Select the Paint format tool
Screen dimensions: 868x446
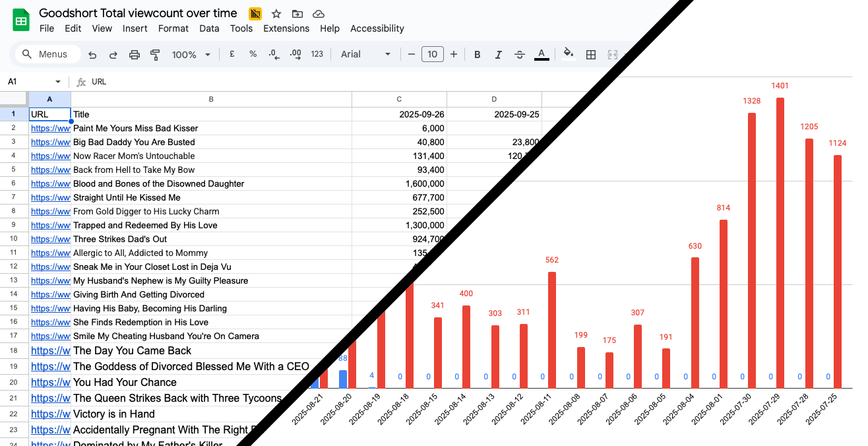click(156, 55)
